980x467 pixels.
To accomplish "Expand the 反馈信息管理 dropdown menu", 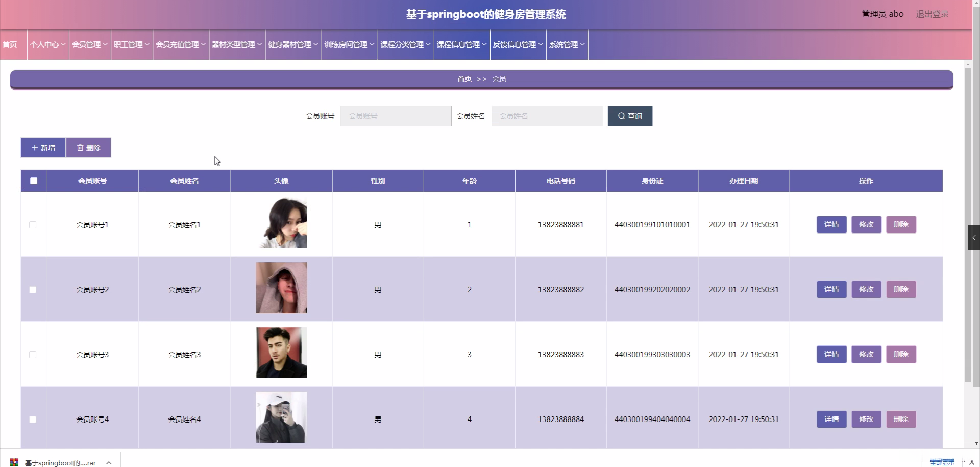I will (518, 44).
